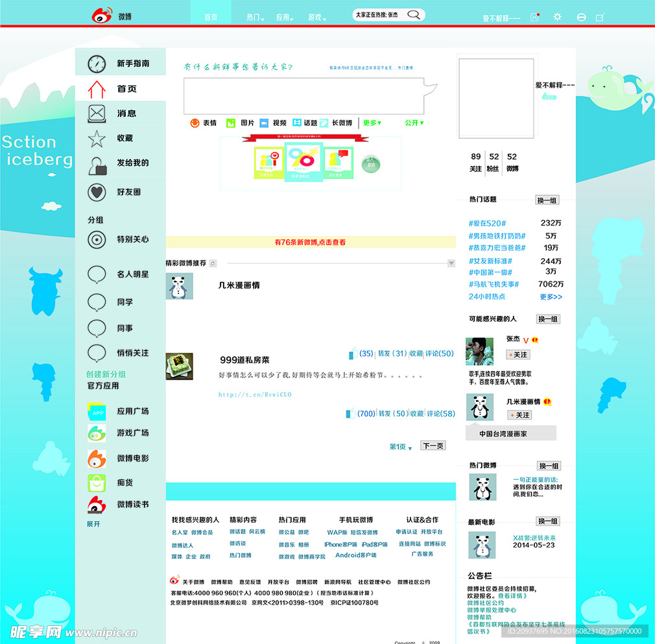This screenshot has width=655, height=644.
Task: Open 收藏 favorites star icon
Action: [97, 138]
